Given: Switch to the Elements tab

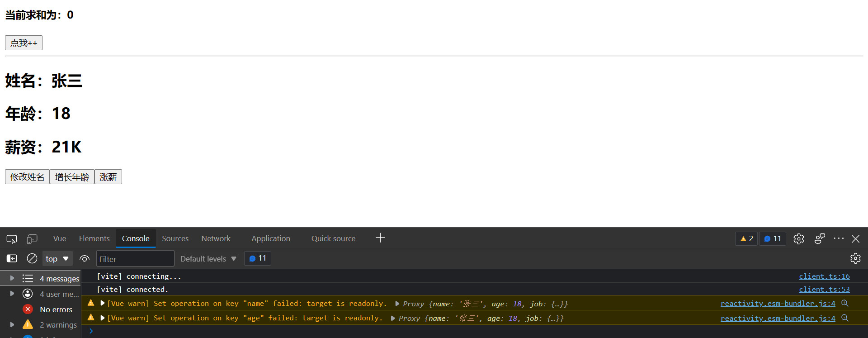Looking at the screenshot, I should (94, 238).
